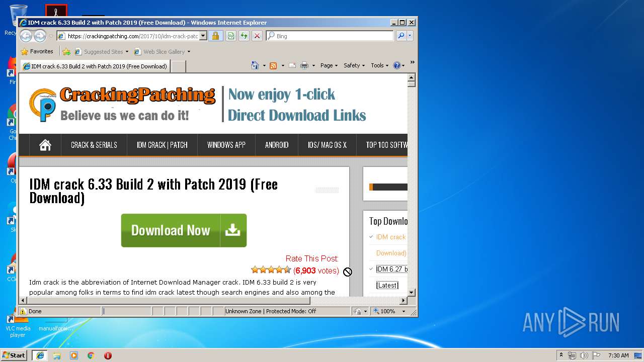
Task: Open Google Chrome taskbar icon
Action: point(91,355)
